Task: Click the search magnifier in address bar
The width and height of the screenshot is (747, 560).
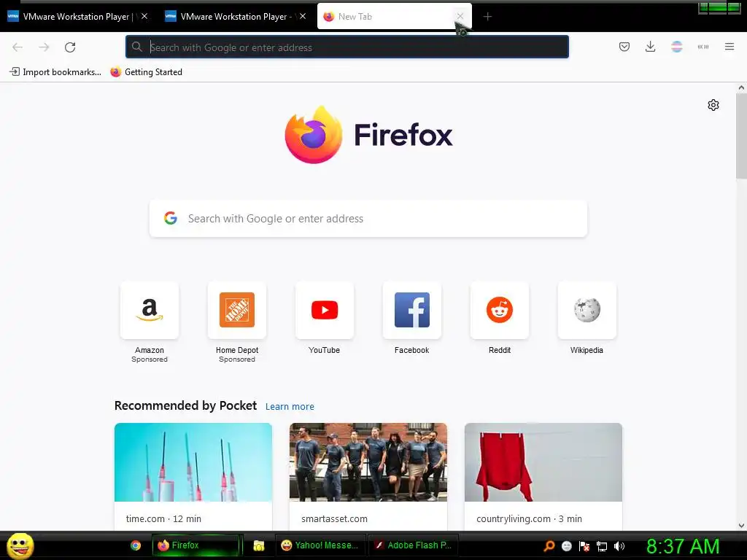Action: pos(136,47)
